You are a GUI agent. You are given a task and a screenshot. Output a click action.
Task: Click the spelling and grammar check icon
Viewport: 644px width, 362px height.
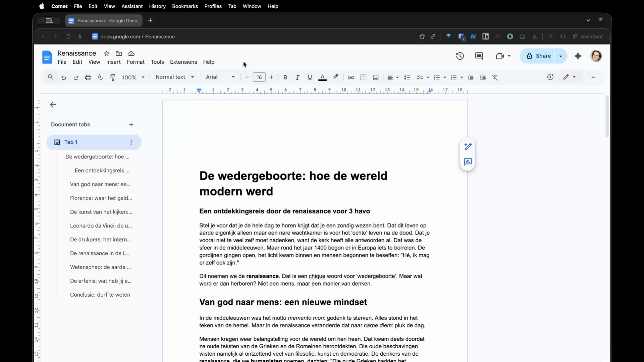(x=100, y=77)
